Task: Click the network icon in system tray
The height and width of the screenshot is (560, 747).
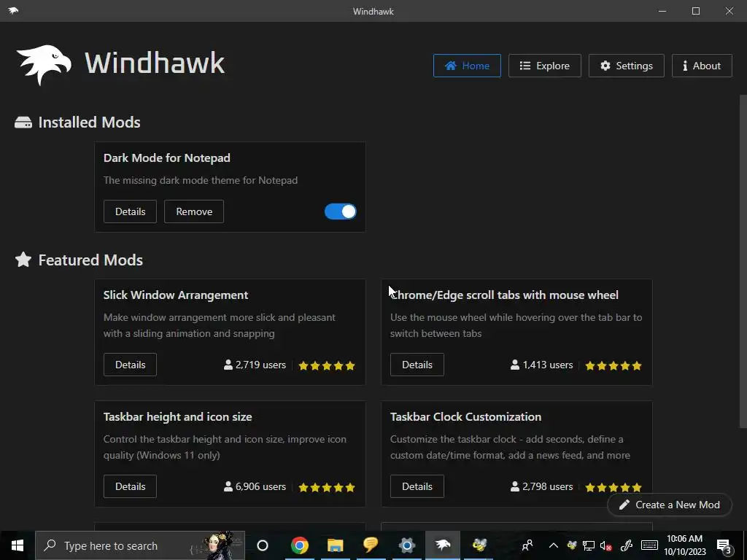Action: (x=589, y=545)
